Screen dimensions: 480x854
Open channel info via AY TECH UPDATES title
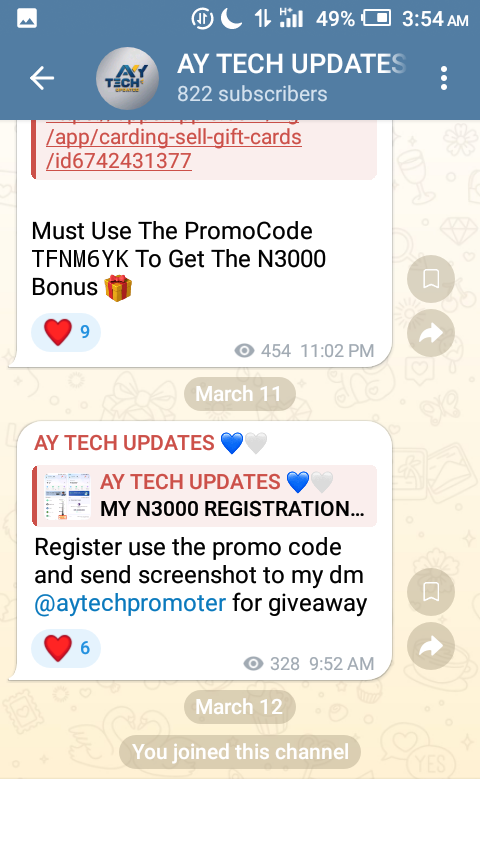click(x=291, y=64)
